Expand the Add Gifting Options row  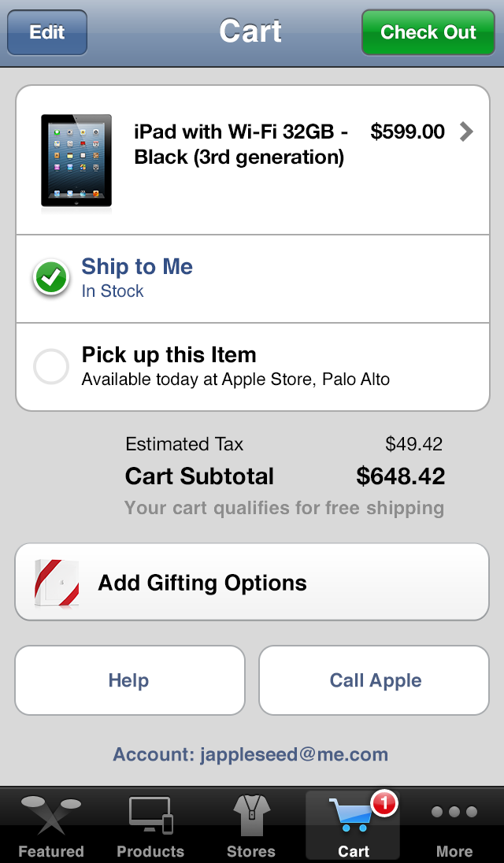[x=252, y=583]
